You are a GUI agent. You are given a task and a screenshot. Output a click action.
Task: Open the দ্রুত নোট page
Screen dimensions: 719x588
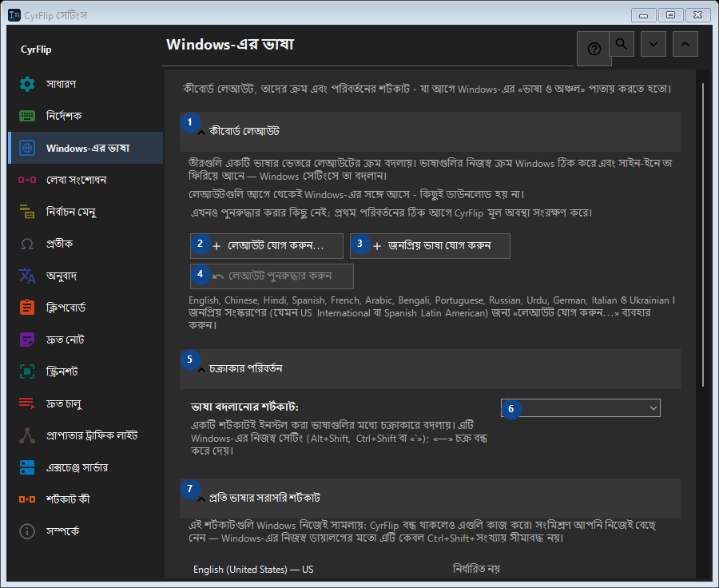point(85,340)
